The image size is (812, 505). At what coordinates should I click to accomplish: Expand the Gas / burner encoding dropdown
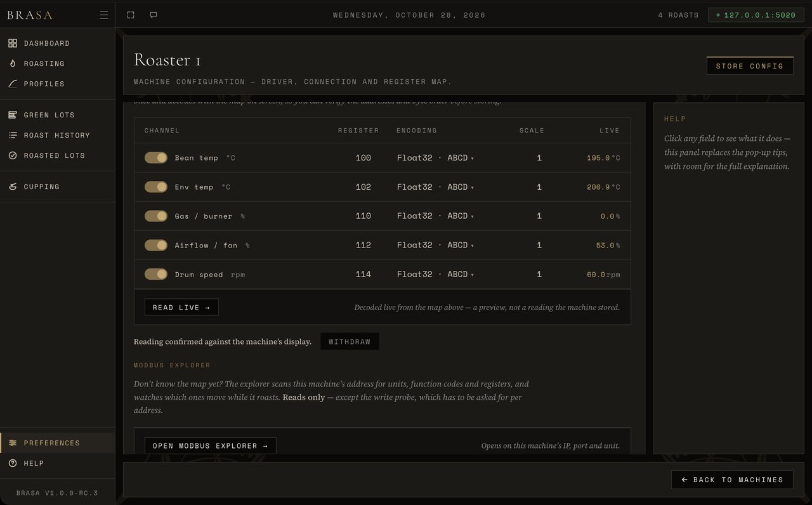point(436,216)
